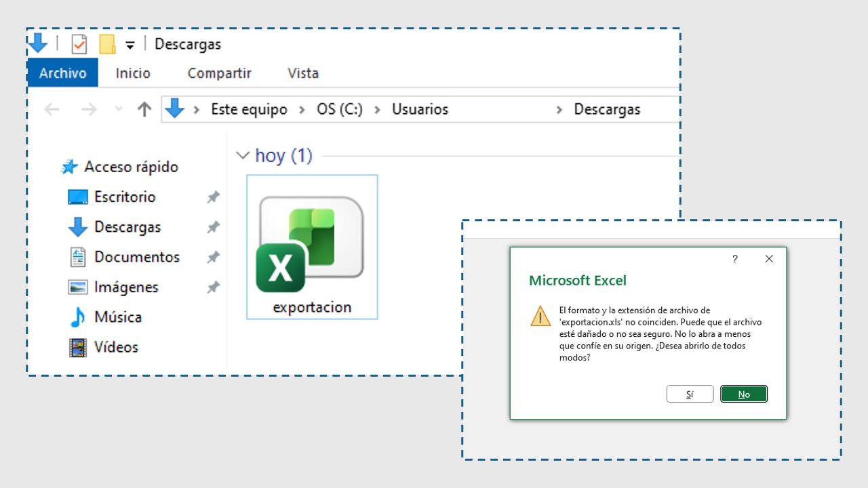This screenshot has width=868, height=488.
Task: Select Acceso rápido in the sidebar
Action: coord(131,167)
